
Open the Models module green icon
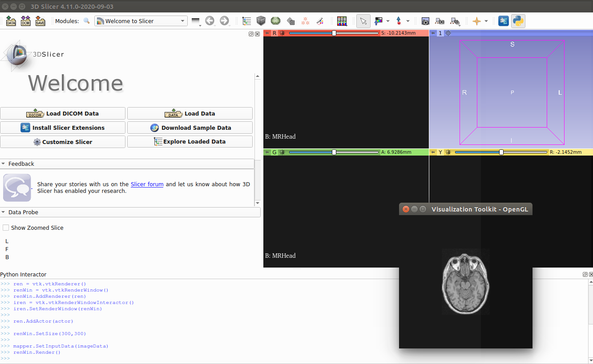276,21
